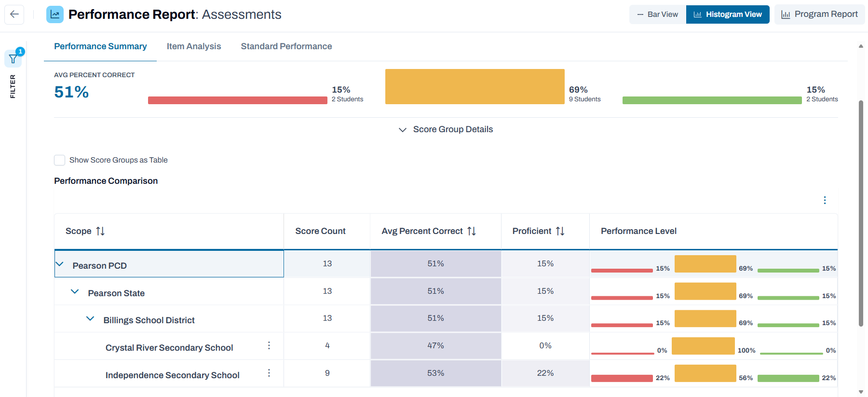Click Crystal River 0% Proficient cell
The height and width of the screenshot is (397, 868).
pyautogui.click(x=545, y=346)
